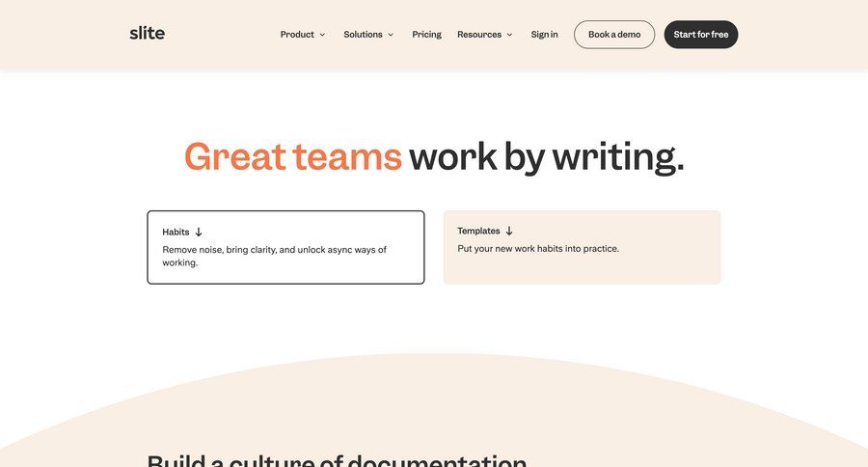Viewport: 868px width, 467px height.
Task: Click the down arrow next to Templates
Action: 509,231
